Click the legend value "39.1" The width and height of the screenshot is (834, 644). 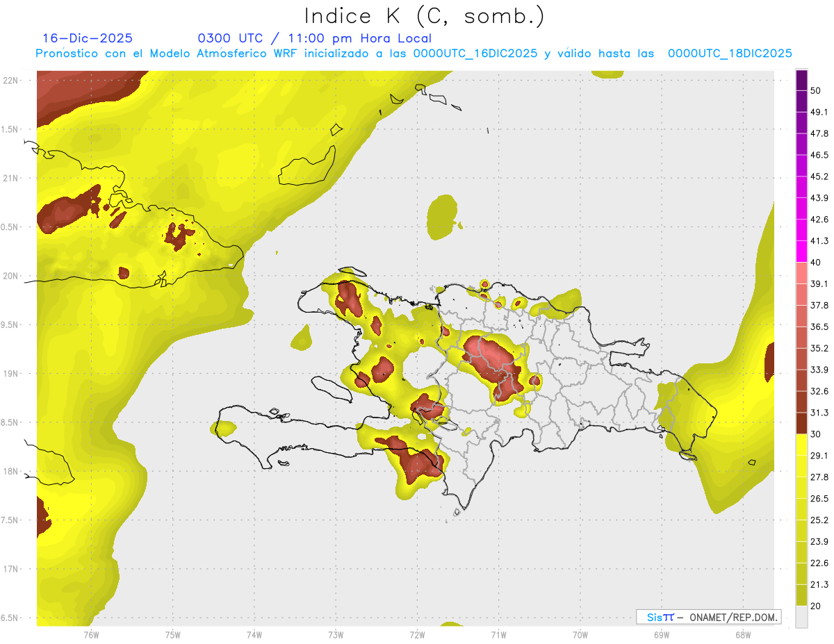click(x=819, y=283)
